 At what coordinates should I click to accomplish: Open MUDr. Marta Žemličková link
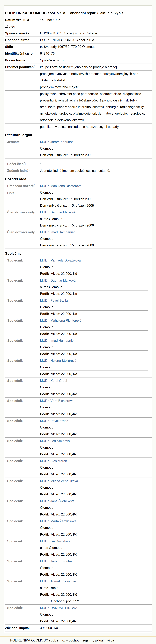coord(58,521)
